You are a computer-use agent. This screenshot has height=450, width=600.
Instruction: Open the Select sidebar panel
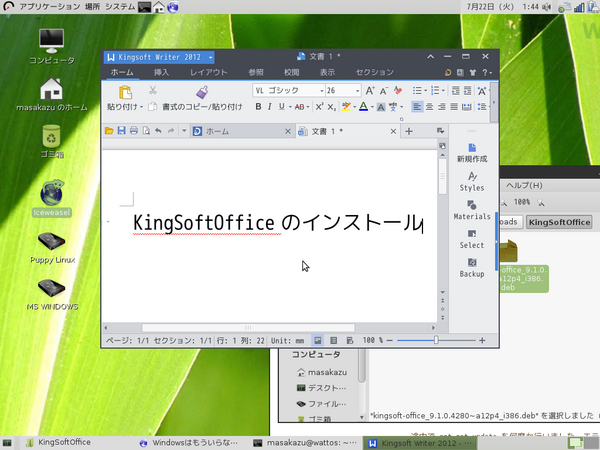coord(472,239)
